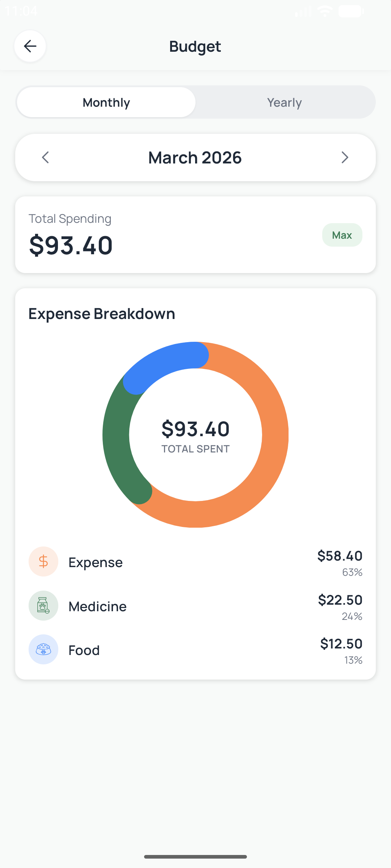Tap the back arrow icon
The image size is (391, 868).
point(30,46)
